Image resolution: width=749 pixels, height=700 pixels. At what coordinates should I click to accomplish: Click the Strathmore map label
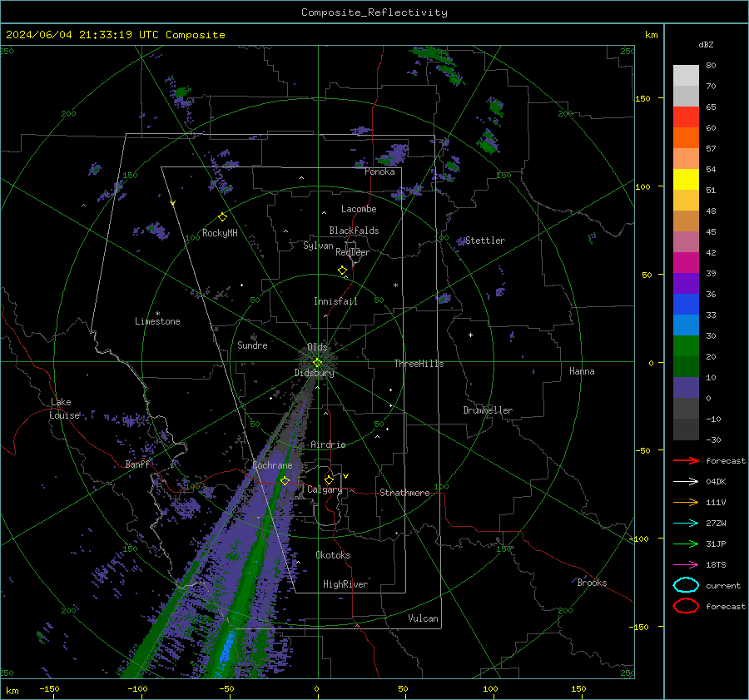[404, 493]
